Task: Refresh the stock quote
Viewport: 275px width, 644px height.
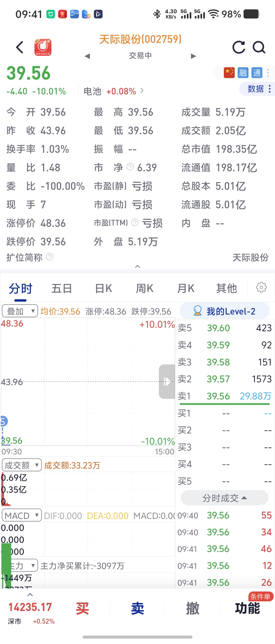Action: click(x=238, y=47)
